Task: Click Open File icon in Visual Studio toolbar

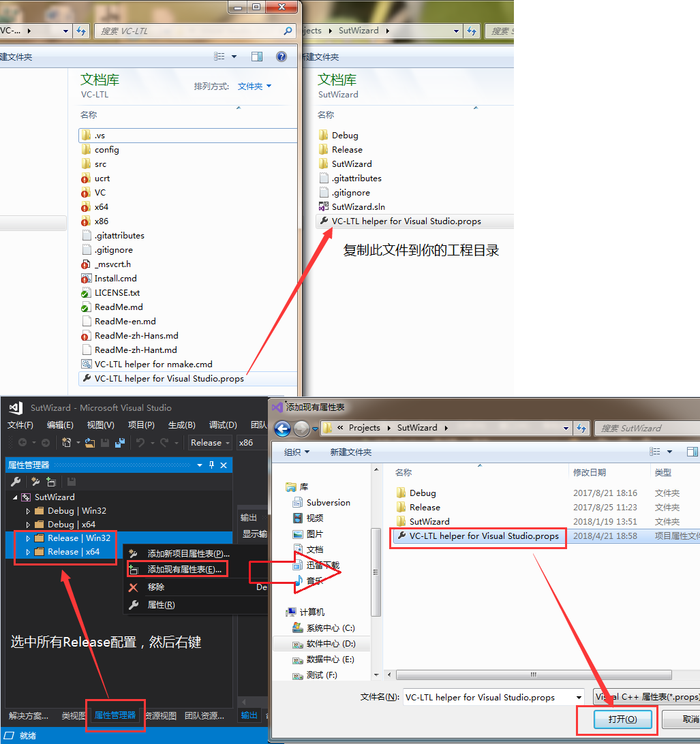Action: tap(90, 443)
